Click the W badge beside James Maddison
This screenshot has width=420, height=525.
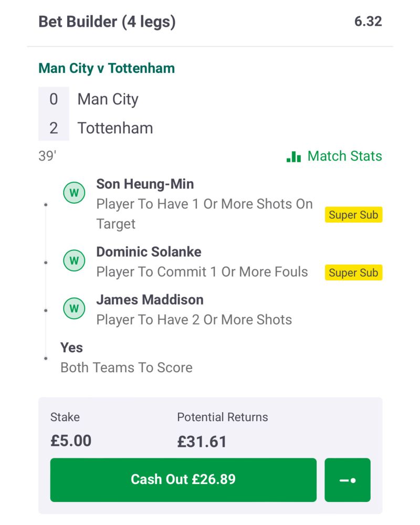click(x=74, y=308)
